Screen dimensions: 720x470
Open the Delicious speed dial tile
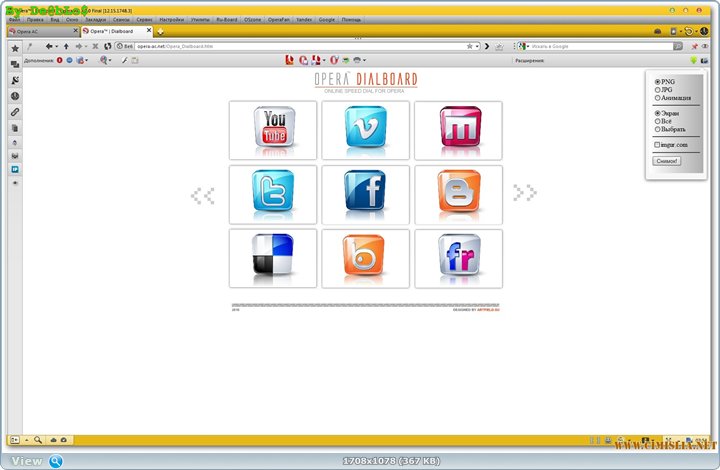coord(273,258)
